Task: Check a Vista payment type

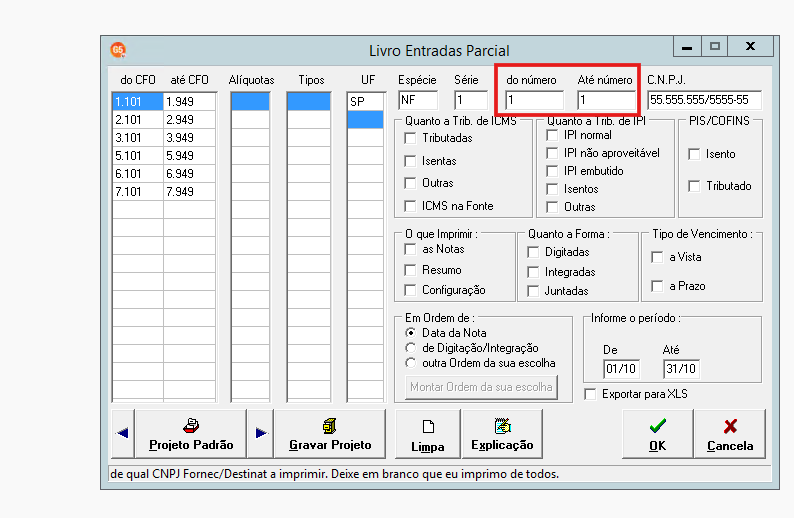Action: pyautogui.click(x=657, y=257)
